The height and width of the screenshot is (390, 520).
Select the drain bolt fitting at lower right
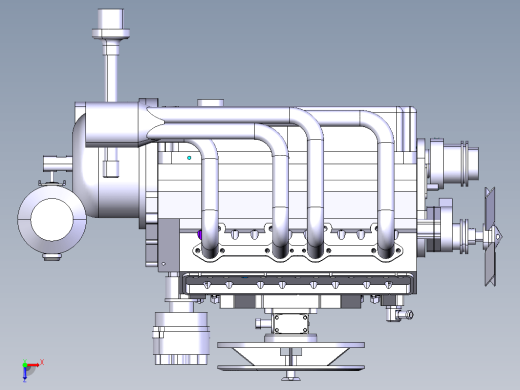click(400, 314)
